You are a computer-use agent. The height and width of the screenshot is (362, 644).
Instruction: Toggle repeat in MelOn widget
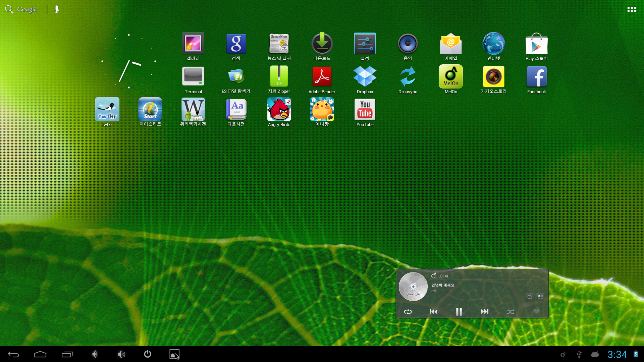coord(408,312)
